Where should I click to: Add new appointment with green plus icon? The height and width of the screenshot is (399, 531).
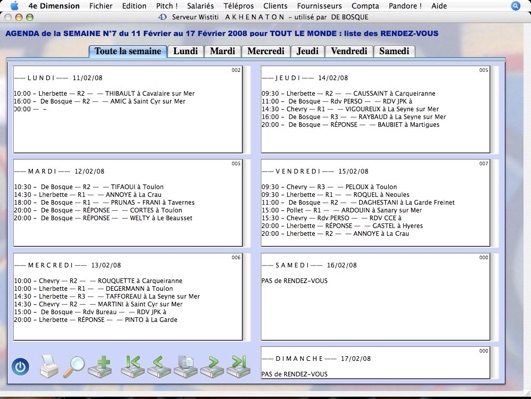(100, 366)
